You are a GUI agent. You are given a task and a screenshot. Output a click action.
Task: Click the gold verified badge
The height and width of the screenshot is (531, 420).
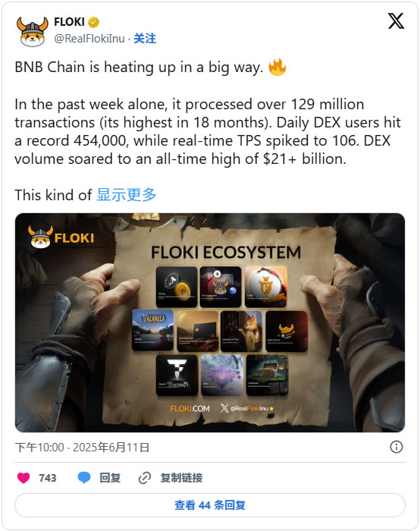pyautogui.click(x=93, y=22)
